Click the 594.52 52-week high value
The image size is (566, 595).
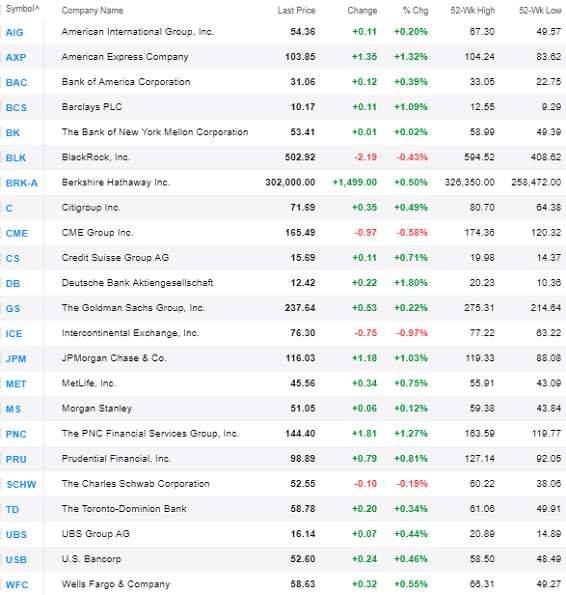point(480,157)
